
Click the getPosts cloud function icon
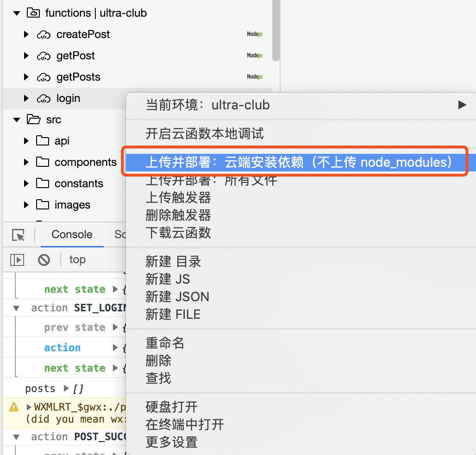pos(44,77)
